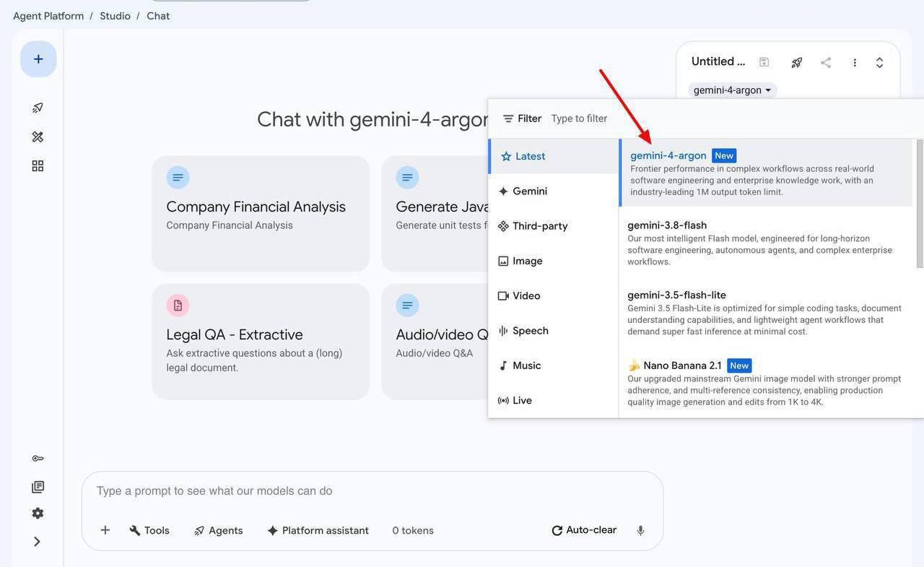Click Agent Platform breadcrumb link

[x=48, y=16]
